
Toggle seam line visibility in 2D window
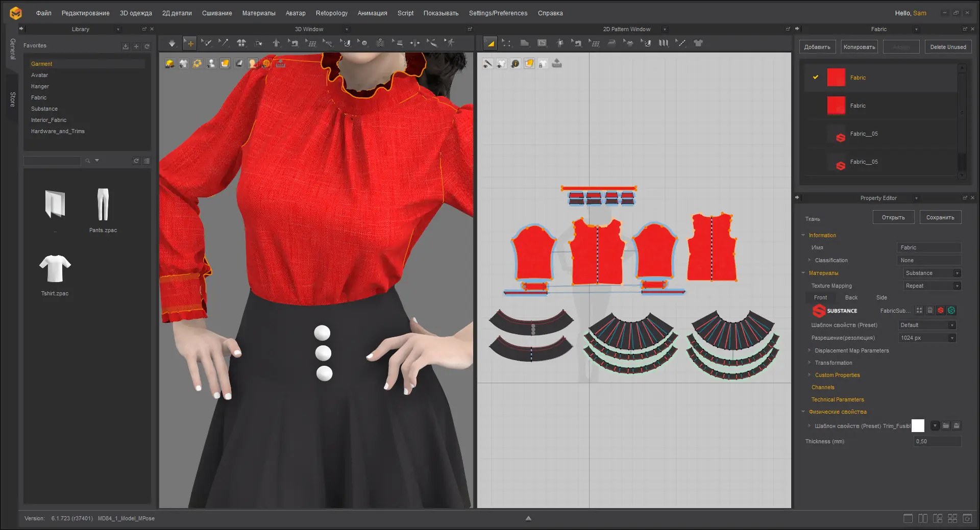(x=487, y=64)
